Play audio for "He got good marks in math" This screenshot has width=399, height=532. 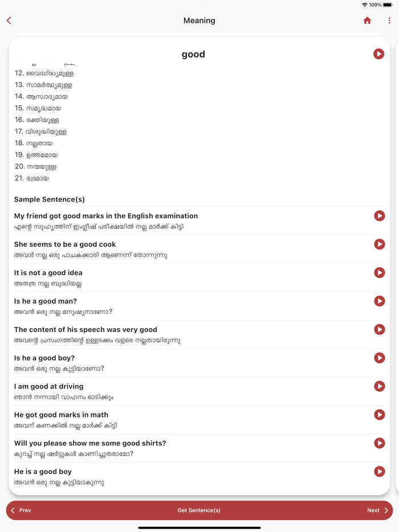379,415
